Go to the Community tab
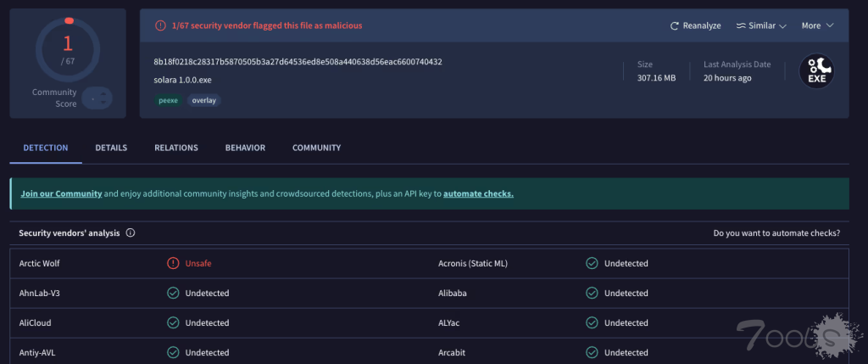Screen dimensions: 868x364 316,148
